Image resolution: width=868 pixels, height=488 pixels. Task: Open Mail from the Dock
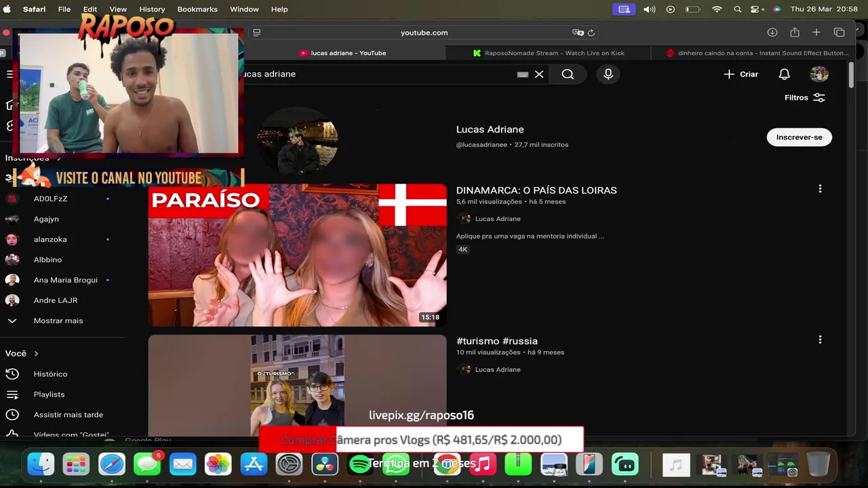coord(182,464)
